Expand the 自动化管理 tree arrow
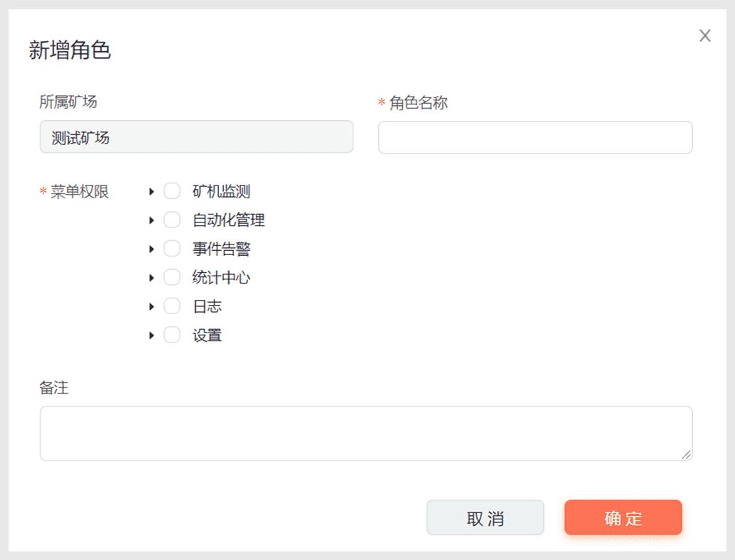The height and width of the screenshot is (560, 735). click(151, 220)
